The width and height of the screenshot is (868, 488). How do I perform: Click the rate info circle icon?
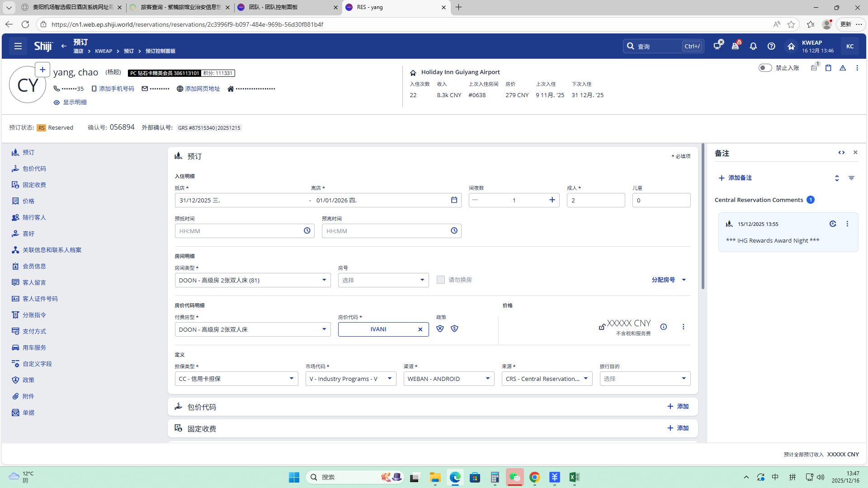point(664,327)
